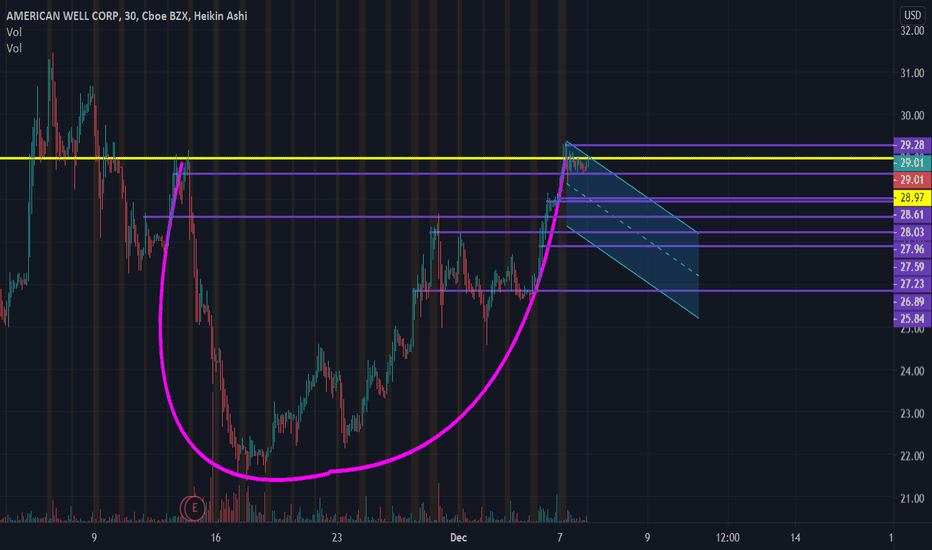This screenshot has height=550, width=932.
Task: Click the 22.00 price axis value
Action: point(912,456)
